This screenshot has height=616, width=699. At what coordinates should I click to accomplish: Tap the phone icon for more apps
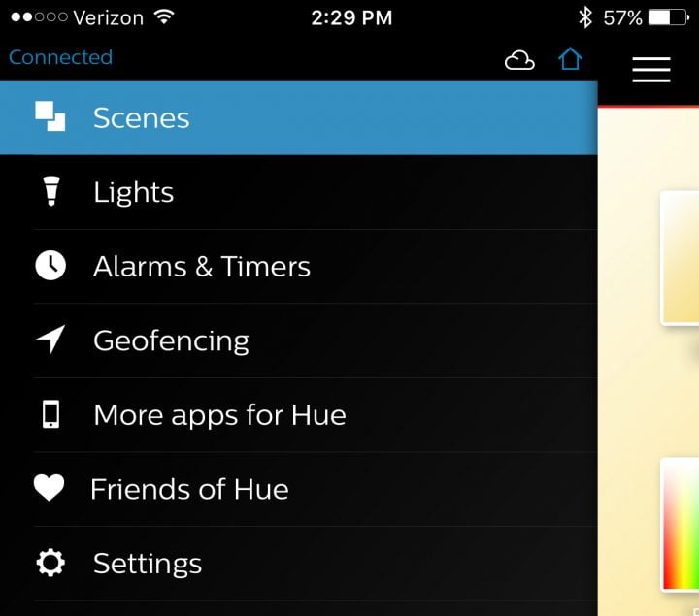(x=50, y=414)
